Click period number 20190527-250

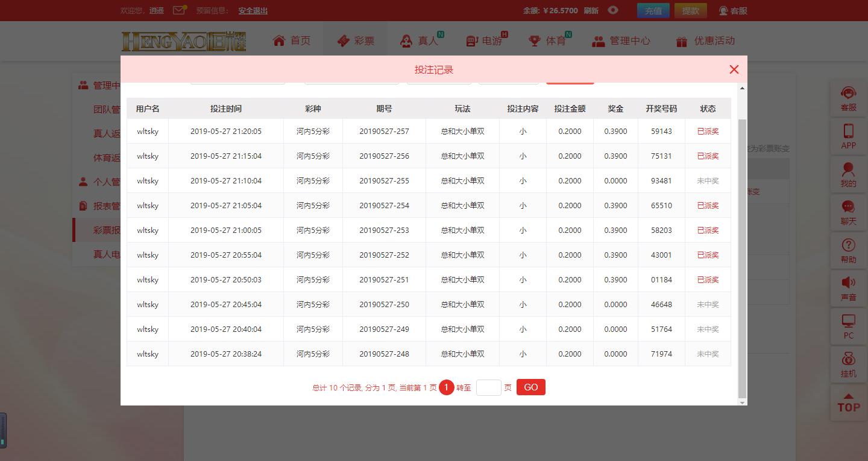(384, 304)
